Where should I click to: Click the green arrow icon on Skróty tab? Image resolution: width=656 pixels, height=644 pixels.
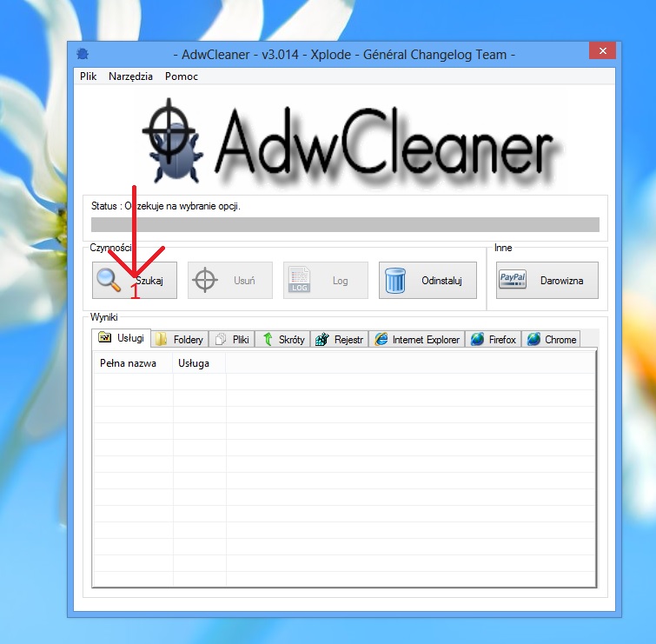[268, 339]
